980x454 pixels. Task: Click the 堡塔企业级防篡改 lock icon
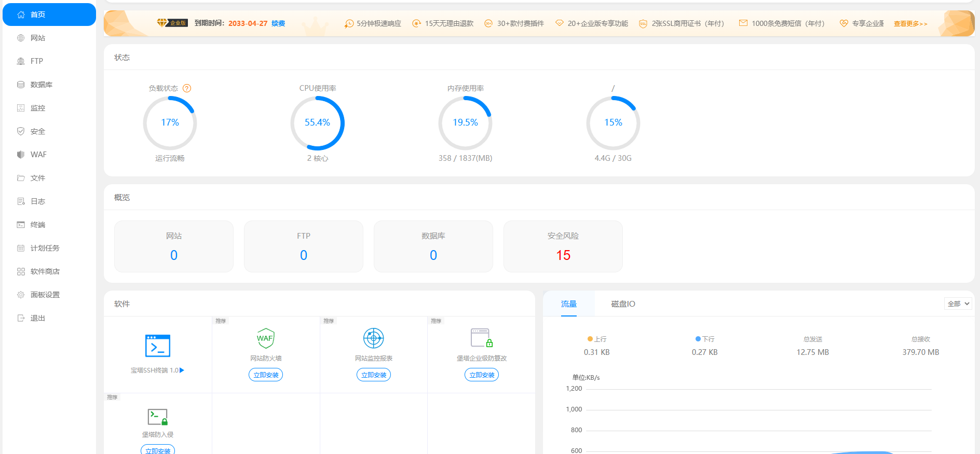[x=482, y=338]
